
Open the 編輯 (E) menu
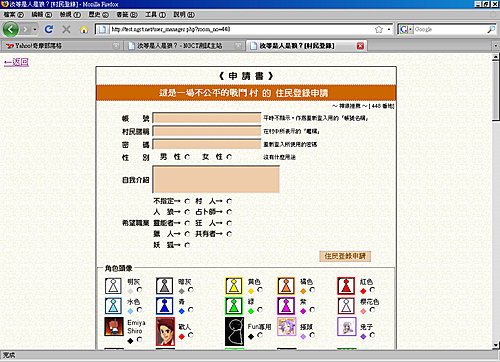(x=42, y=15)
